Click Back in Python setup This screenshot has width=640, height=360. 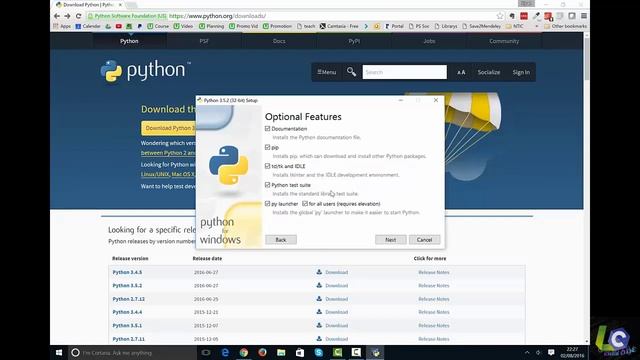pos(281,240)
